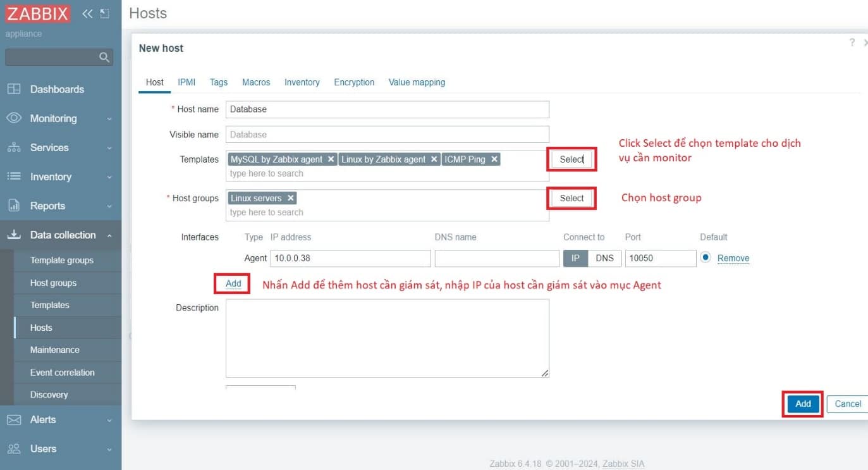Click the Services hierarchy icon
The width and height of the screenshot is (868, 470).
(14, 147)
